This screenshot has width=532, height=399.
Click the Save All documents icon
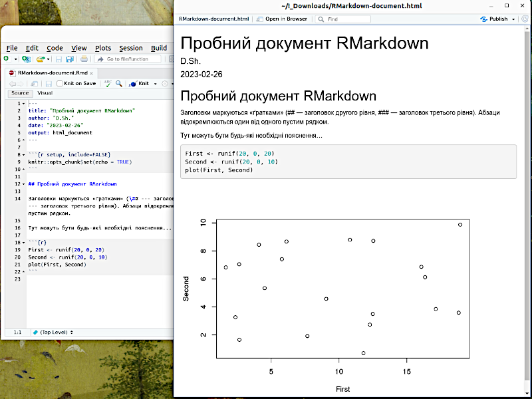(70, 59)
